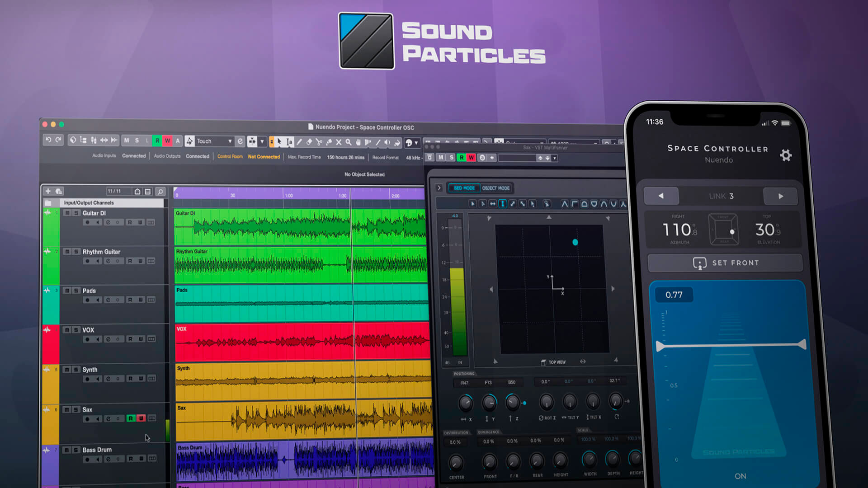Toggle Write automation in the main toolbar
Image resolution: width=868 pixels, height=488 pixels.
[167, 141]
